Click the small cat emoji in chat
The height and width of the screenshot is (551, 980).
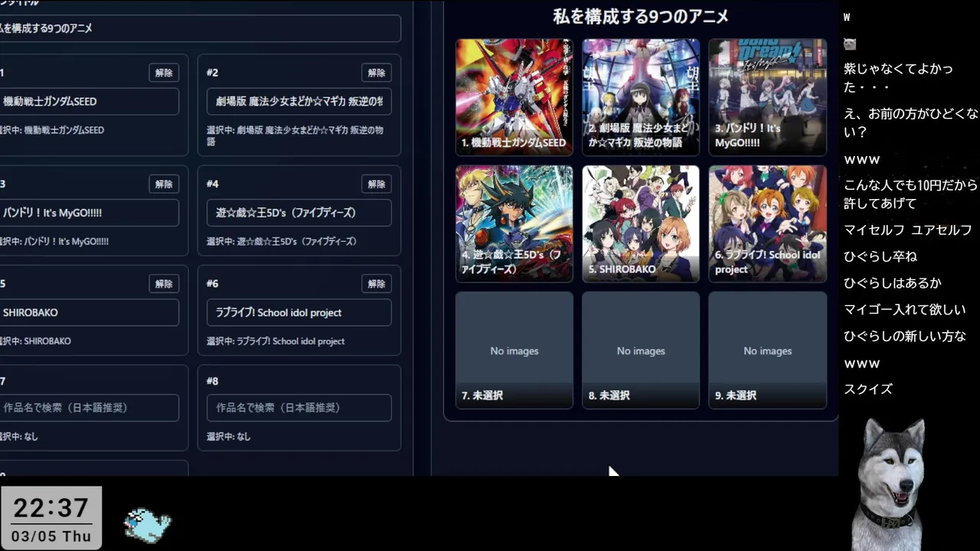coord(850,44)
